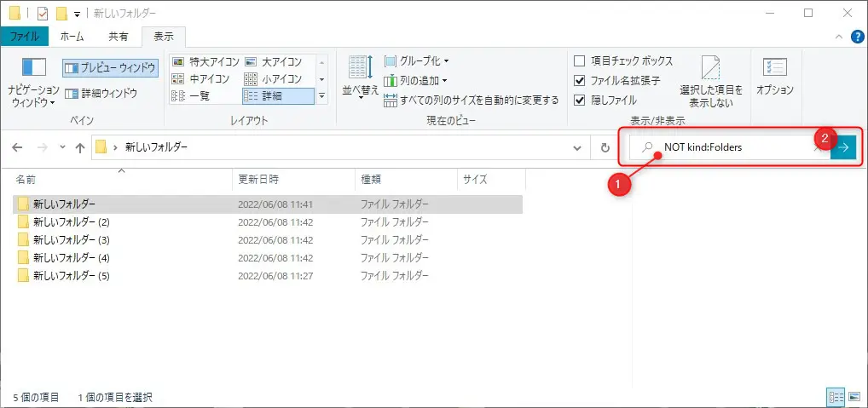Select 大アイコン layout
The image size is (868, 408).
pyautogui.click(x=274, y=61)
